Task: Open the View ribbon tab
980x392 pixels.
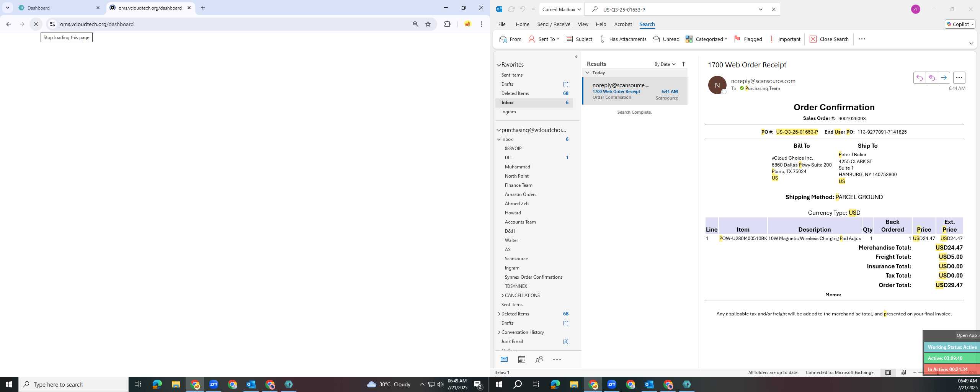Action: coord(583,24)
